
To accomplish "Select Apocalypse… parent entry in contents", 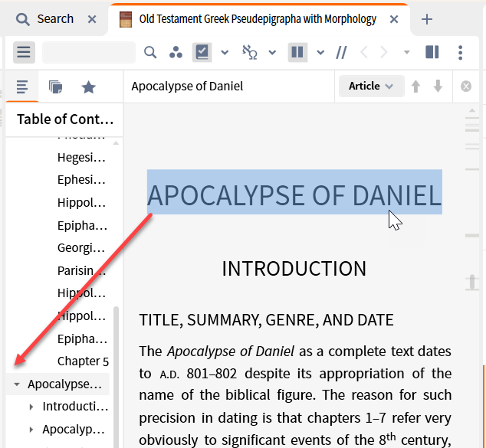I will (x=64, y=384).
